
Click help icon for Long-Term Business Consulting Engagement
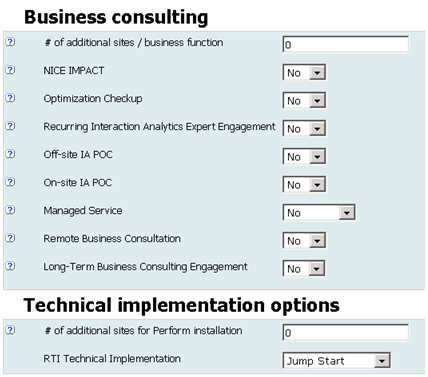(11, 266)
